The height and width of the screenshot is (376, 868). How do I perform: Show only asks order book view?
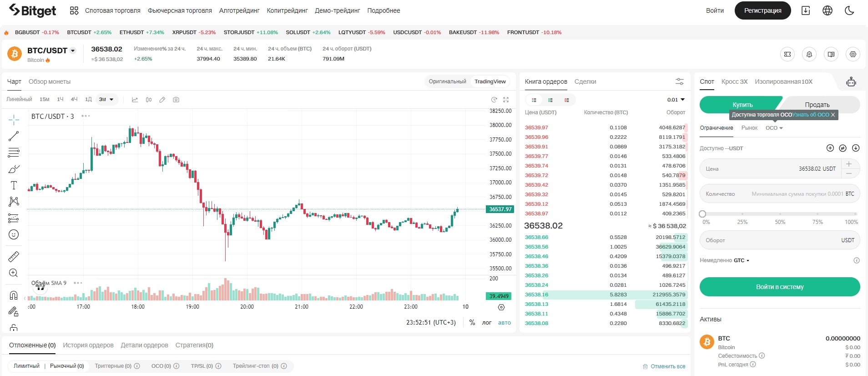pyautogui.click(x=567, y=100)
